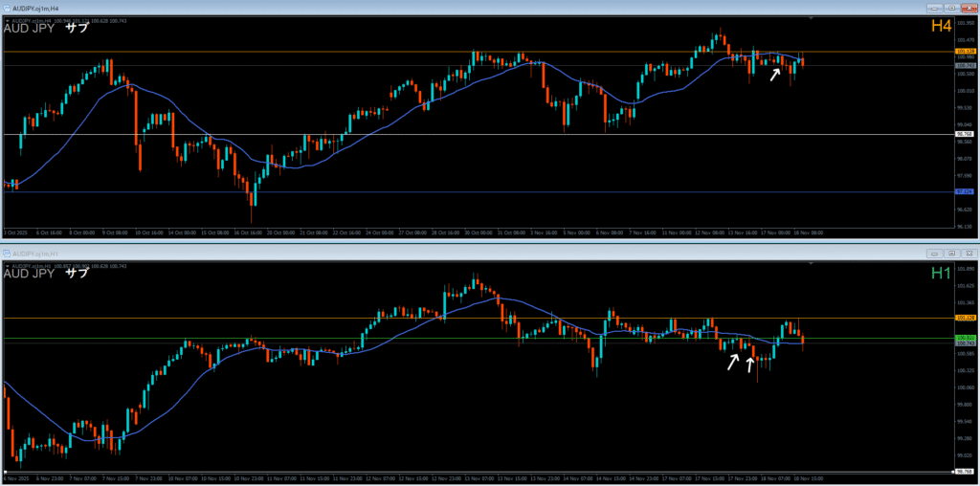This screenshot has height=486, width=980.
Task: Select the left white arrow on H1 chart
Action: point(733,363)
